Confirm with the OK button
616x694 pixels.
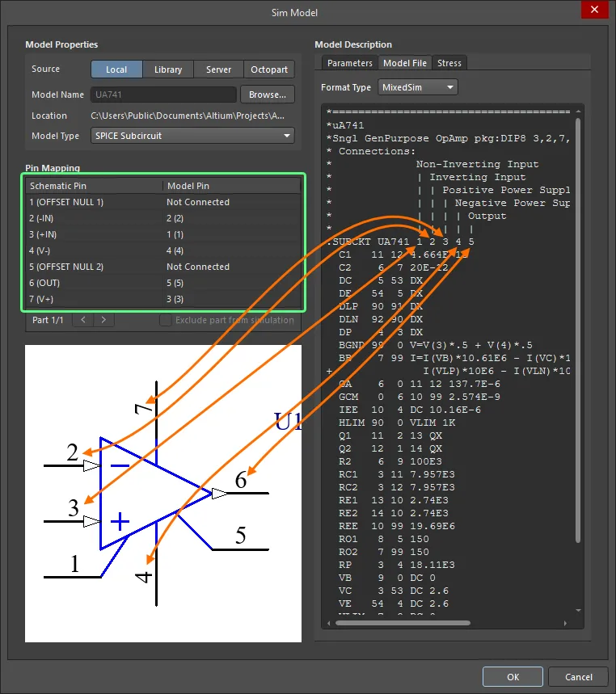pos(513,677)
